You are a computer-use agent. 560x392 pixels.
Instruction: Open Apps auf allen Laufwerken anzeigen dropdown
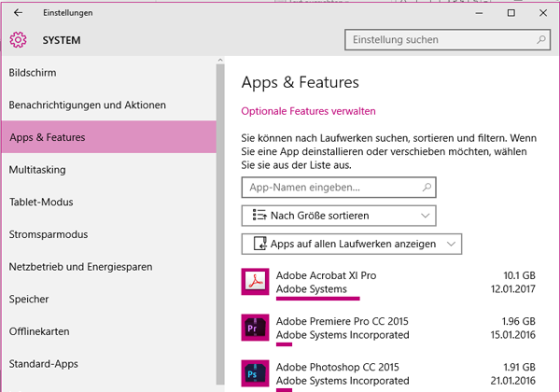pos(352,245)
